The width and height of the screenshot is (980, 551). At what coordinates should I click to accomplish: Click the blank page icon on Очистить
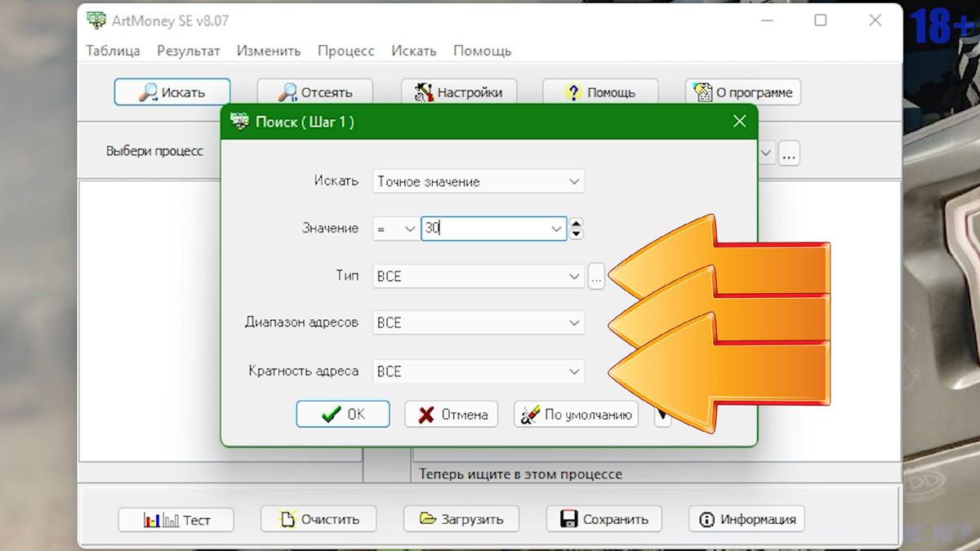tap(287, 518)
